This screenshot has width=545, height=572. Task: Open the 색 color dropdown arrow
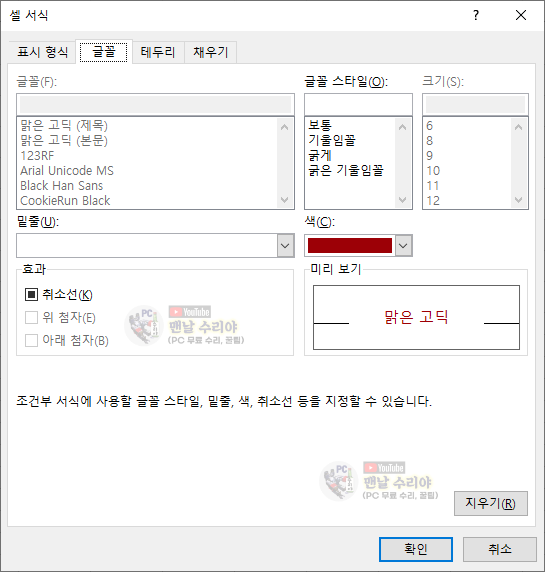point(403,246)
